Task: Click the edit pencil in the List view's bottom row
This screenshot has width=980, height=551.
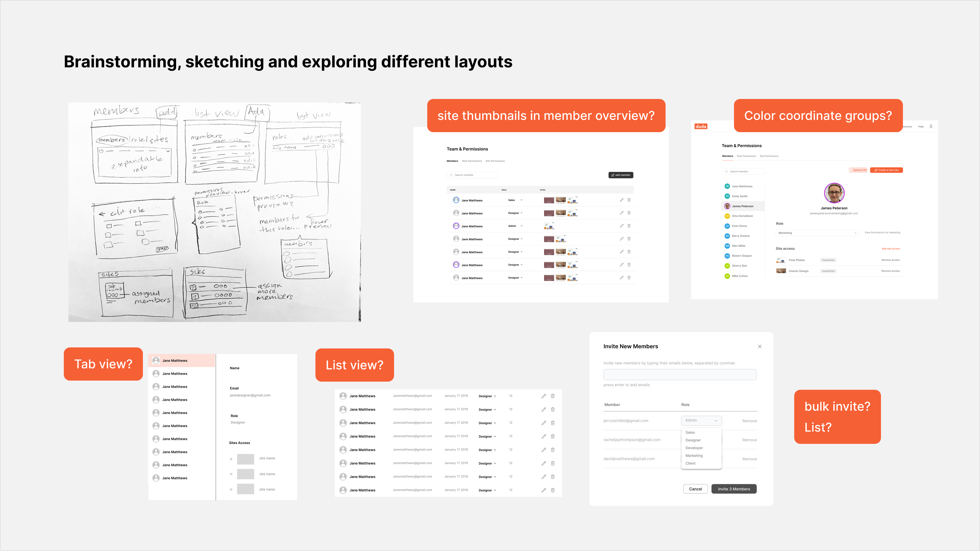Action: pyautogui.click(x=544, y=490)
